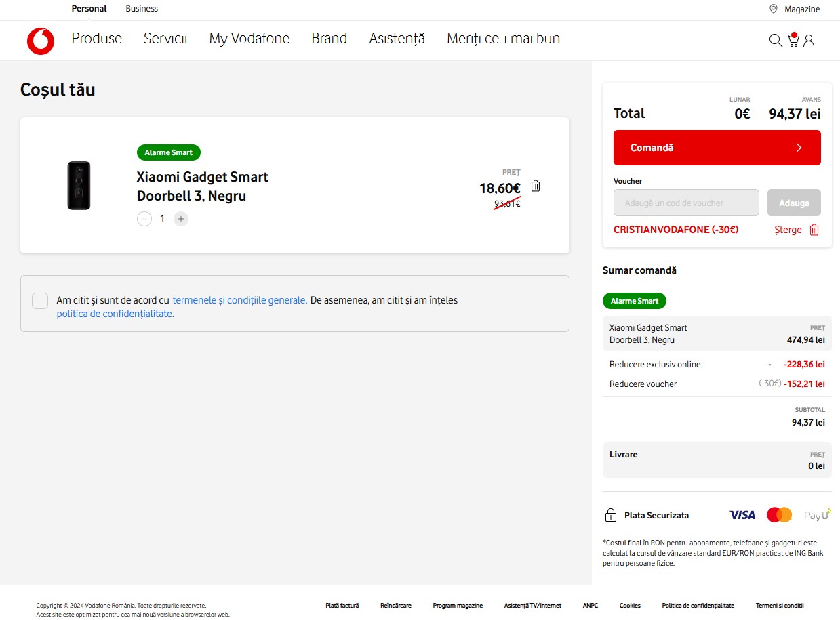Open Meriți ce-i mai bun menu
Image resolution: width=840 pixels, height=620 pixels.
503,39
